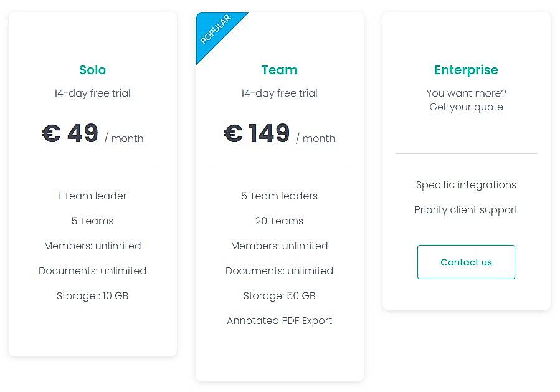Click the € 149 per month price
The width and height of the screenshot is (560, 392).
point(279,133)
